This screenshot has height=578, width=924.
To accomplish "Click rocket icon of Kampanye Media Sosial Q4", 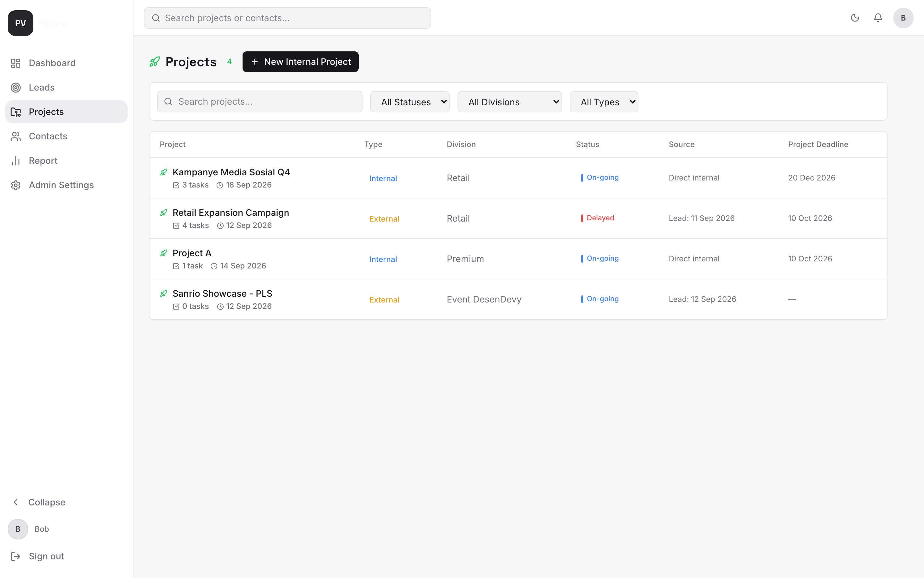I will pos(164,172).
